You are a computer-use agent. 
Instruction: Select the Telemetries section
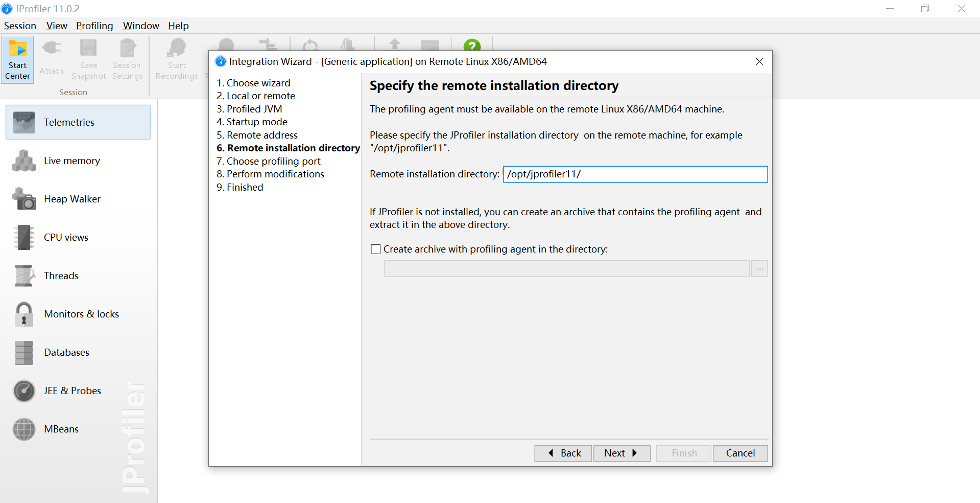click(x=78, y=122)
